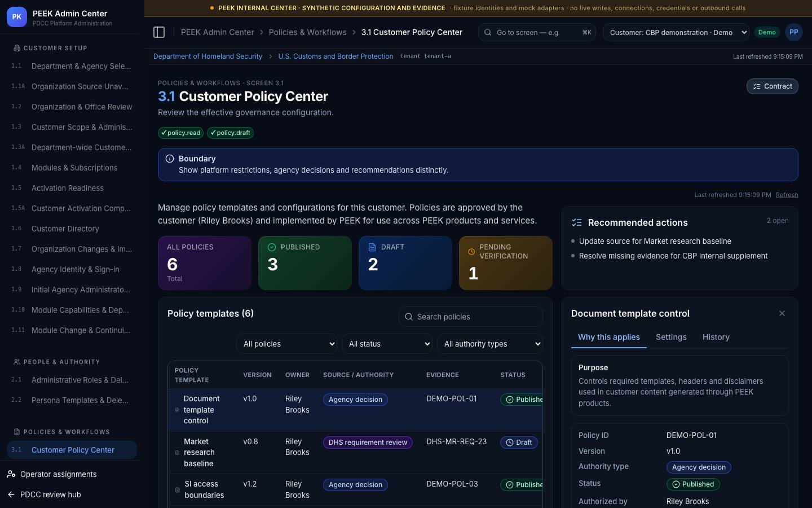Click the policy.draft permission badge

[x=230, y=133]
